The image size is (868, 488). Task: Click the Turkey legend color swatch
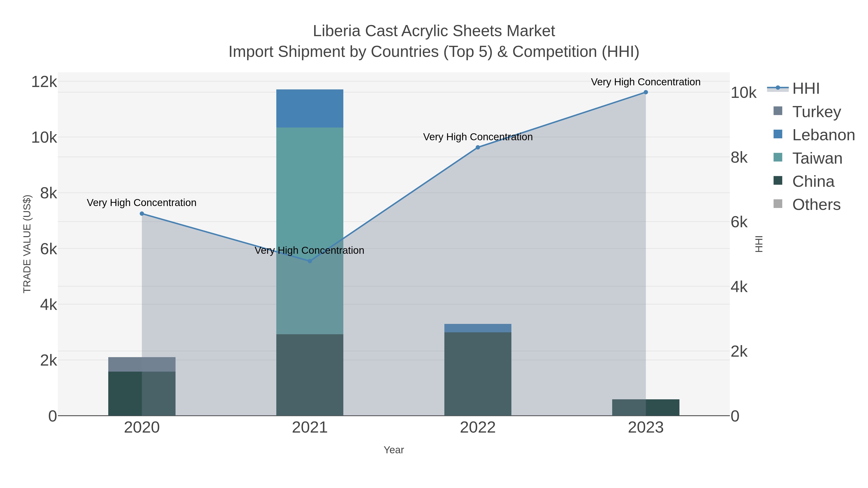[x=778, y=111]
